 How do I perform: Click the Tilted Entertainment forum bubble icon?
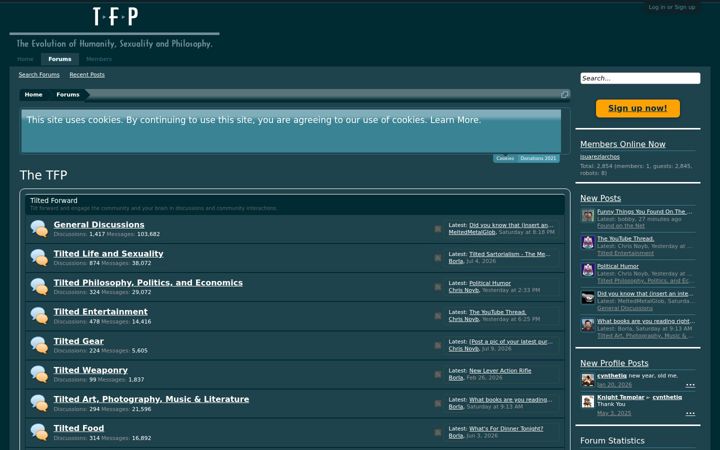pyautogui.click(x=39, y=315)
